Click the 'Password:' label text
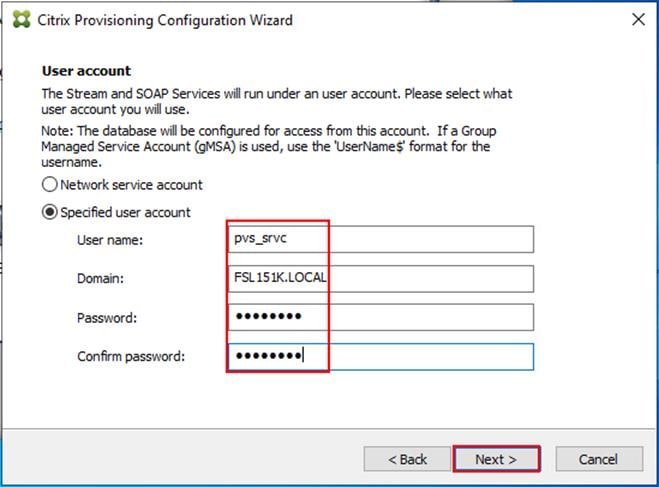659x487 pixels. (107, 318)
